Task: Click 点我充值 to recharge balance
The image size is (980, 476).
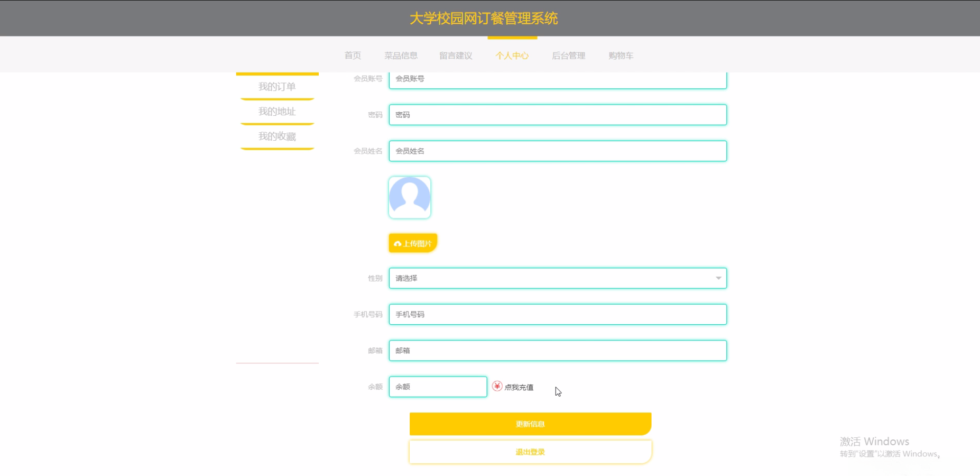Action: [519, 387]
